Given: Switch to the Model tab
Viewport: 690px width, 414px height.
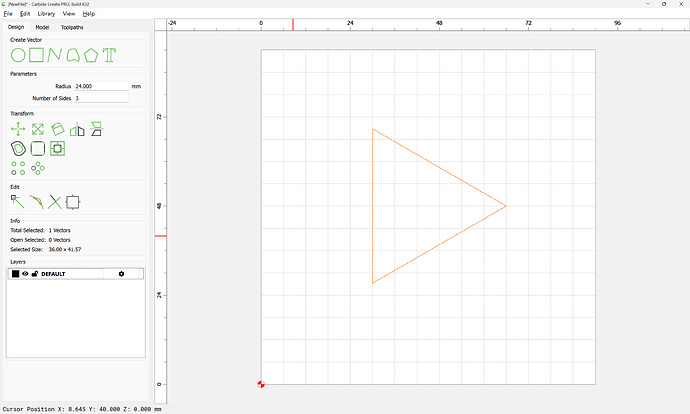Looking at the screenshot, I should point(42,27).
